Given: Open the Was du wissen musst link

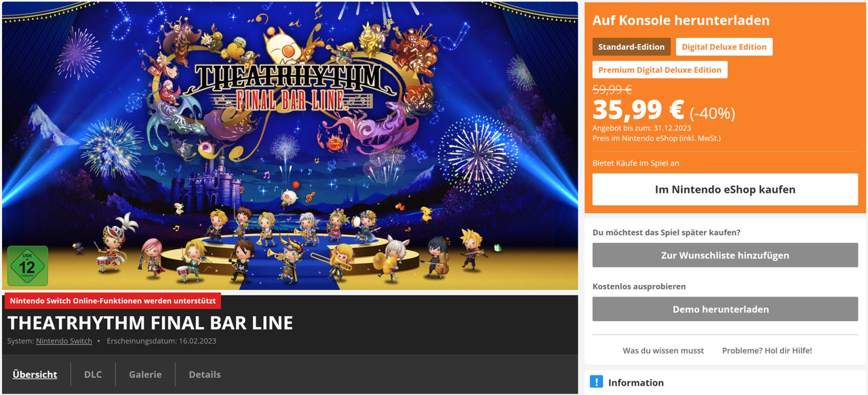Looking at the screenshot, I should click(x=663, y=350).
